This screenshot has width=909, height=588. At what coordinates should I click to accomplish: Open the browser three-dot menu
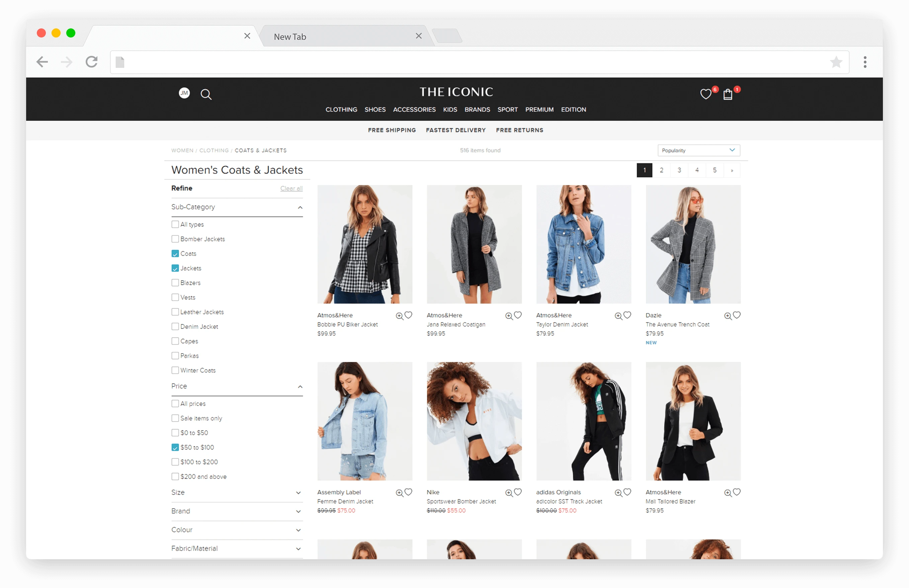[865, 62]
